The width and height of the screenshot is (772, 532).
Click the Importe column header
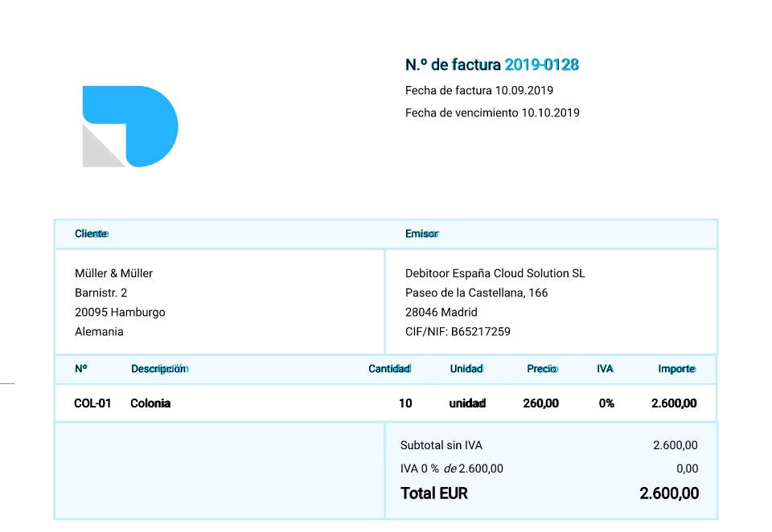[676, 369]
